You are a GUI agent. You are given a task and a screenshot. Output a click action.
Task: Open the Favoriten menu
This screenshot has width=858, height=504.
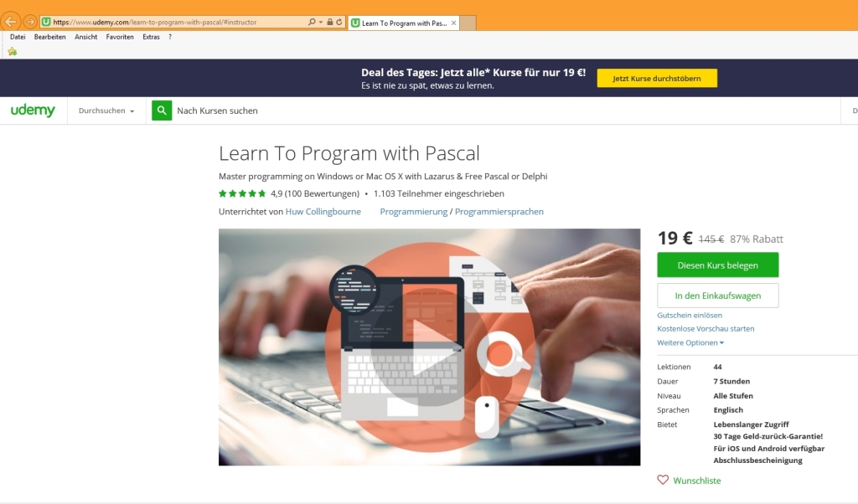pyautogui.click(x=120, y=37)
